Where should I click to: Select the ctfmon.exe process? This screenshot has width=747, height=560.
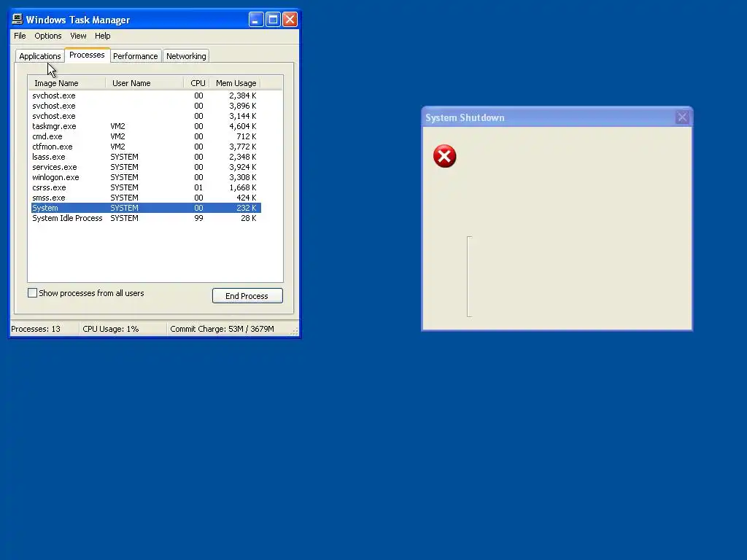click(146, 147)
